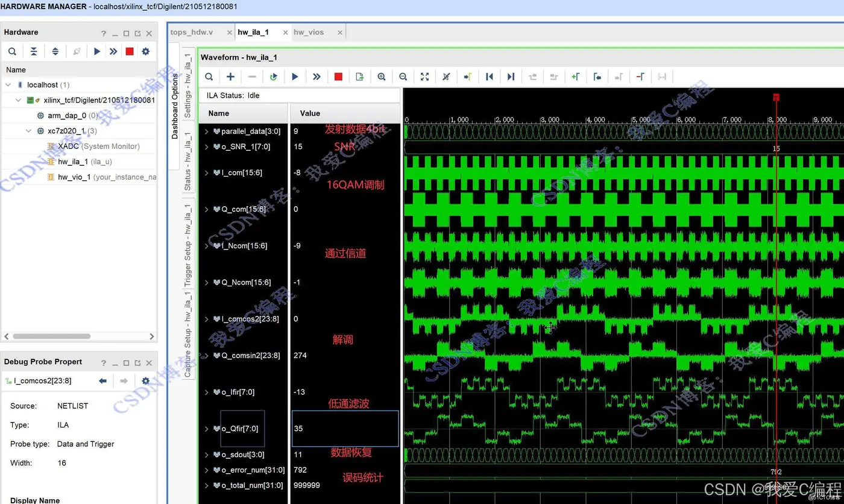
Task: Search the Hardware panel with magnifier icon
Action: [x=12, y=52]
